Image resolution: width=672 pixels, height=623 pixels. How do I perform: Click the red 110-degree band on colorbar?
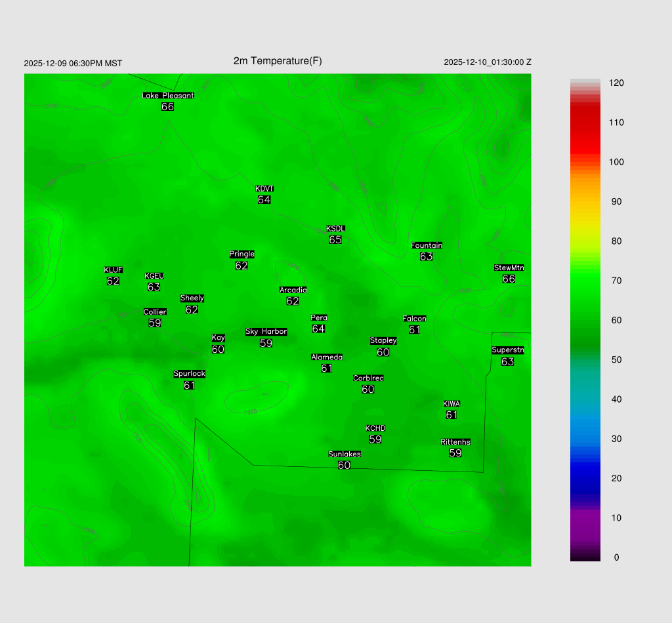coord(585,123)
